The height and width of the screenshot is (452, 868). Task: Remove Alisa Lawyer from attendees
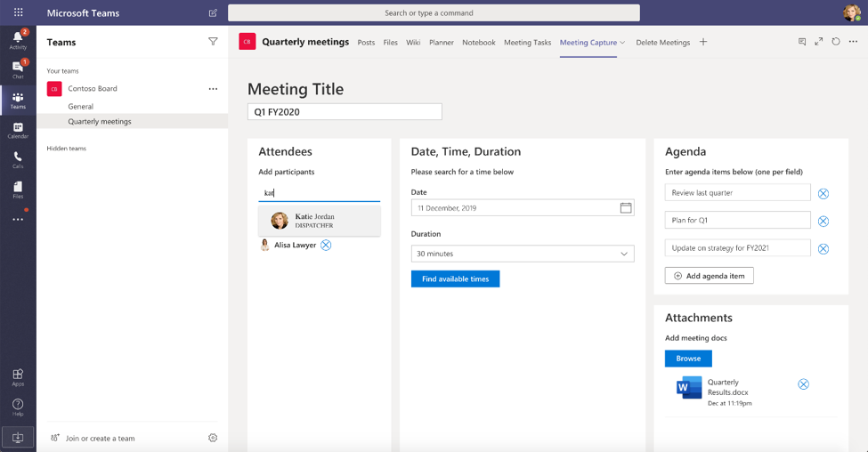pyautogui.click(x=326, y=245)
